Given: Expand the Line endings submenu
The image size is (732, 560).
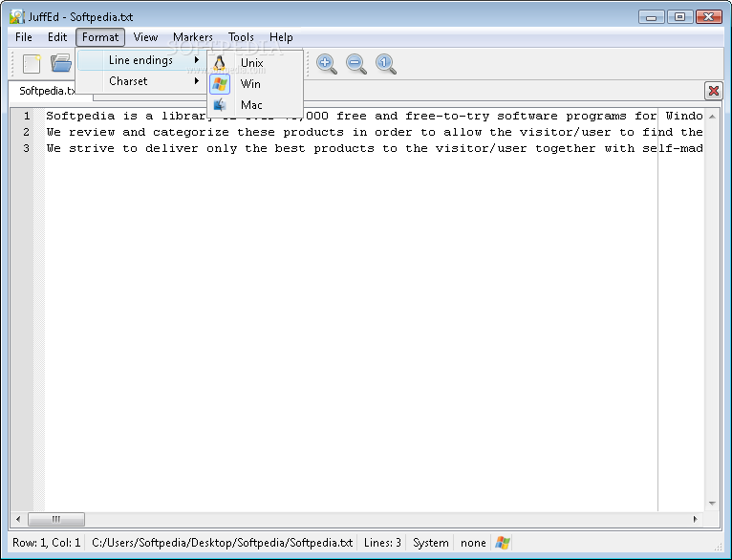Looking at the screenshot, I should pyautogui.click(x=142, y=60).
